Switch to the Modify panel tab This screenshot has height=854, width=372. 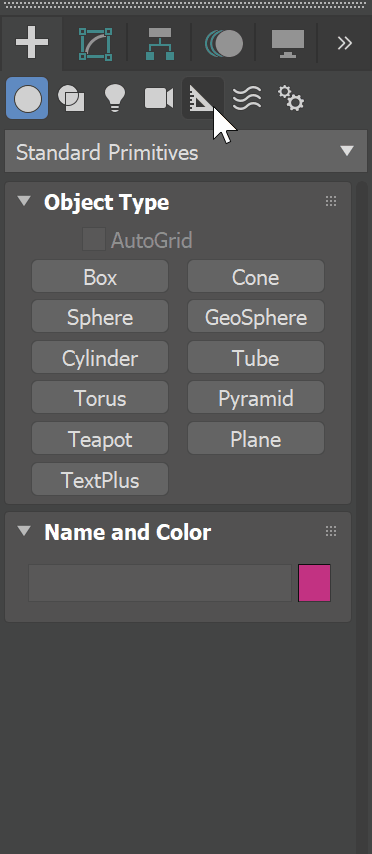(x=95, y=44)
